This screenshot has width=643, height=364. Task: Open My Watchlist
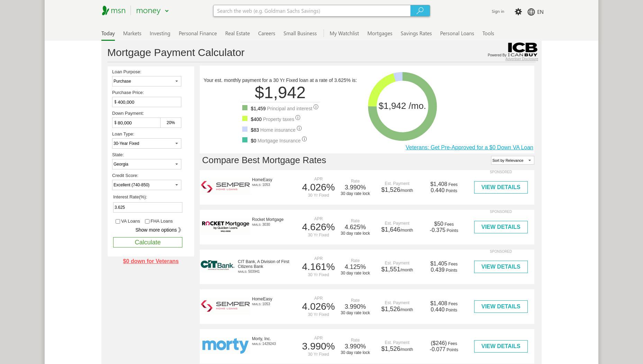coord(344,34)
